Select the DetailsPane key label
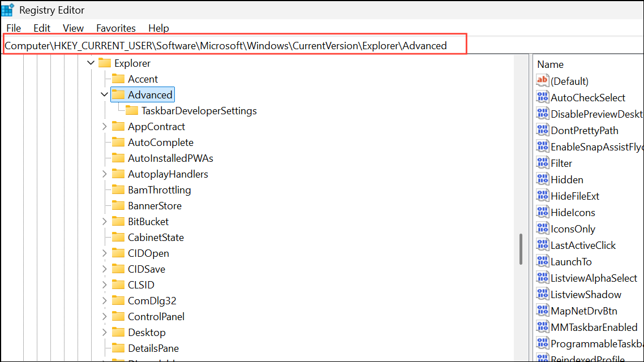Image resolution: width=644 pixels, height=362 pixels. click(x=153, y=348)
